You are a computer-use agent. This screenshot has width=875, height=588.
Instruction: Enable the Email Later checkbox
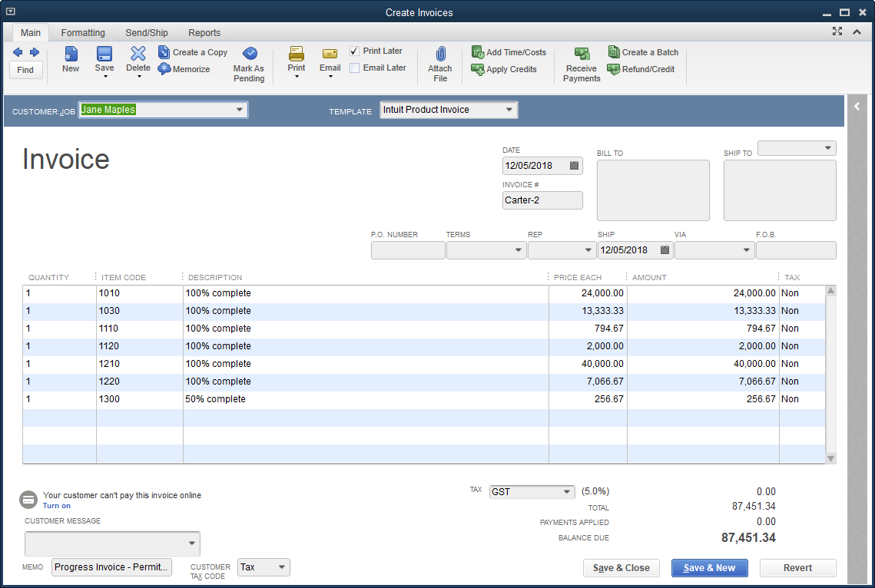354,68
